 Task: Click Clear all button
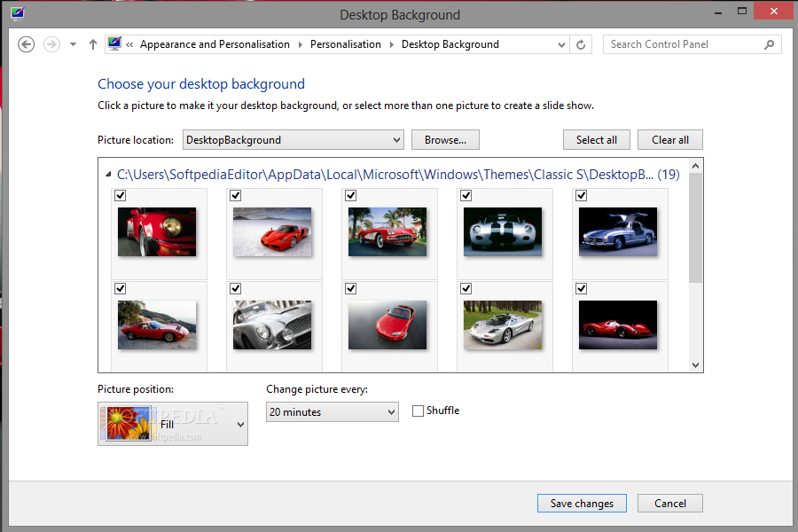[x=670, y=140]
